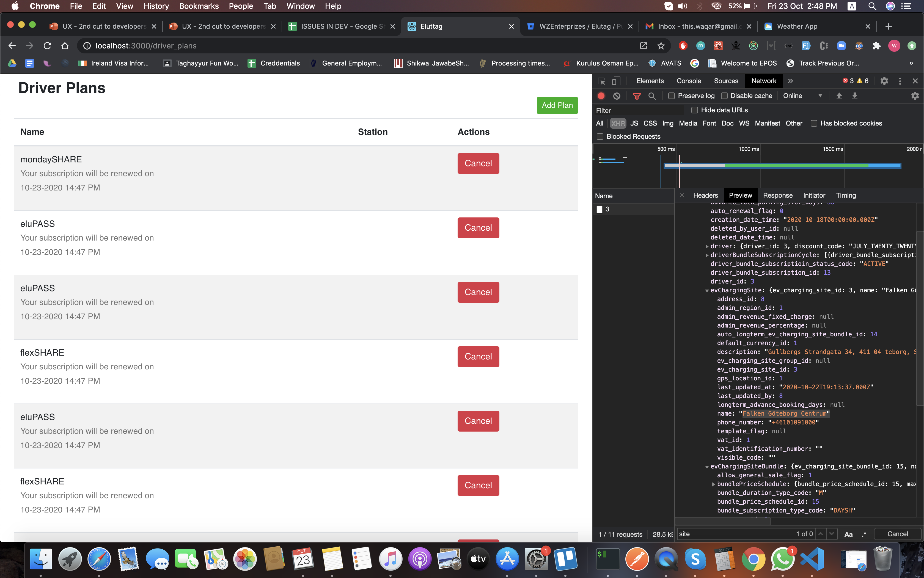Screen dimensions: 924x578
Task: Expand the driver object in preview
Action: [707, 247]
